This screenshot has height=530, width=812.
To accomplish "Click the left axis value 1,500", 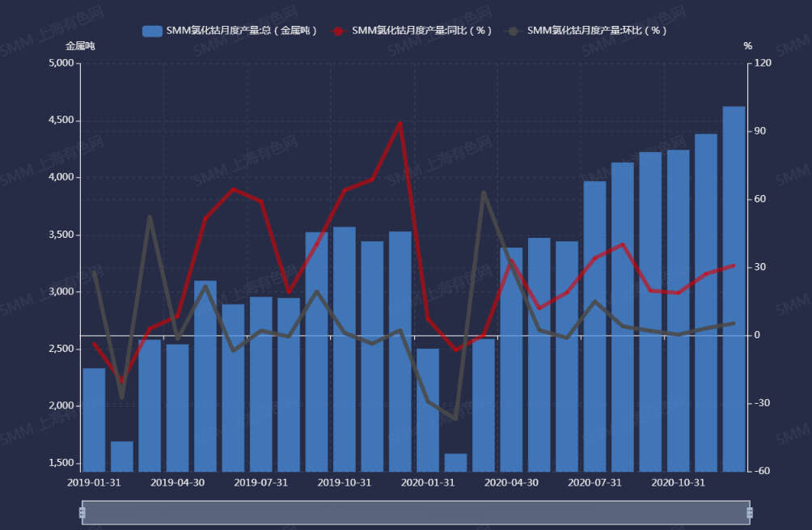I will point(61,463).
